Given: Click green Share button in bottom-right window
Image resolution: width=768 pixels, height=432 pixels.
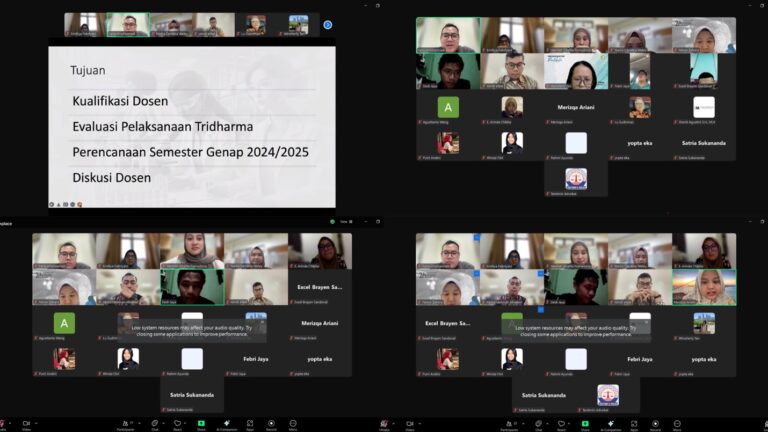Looking at the screenshot, I should (x=585, y=424).
